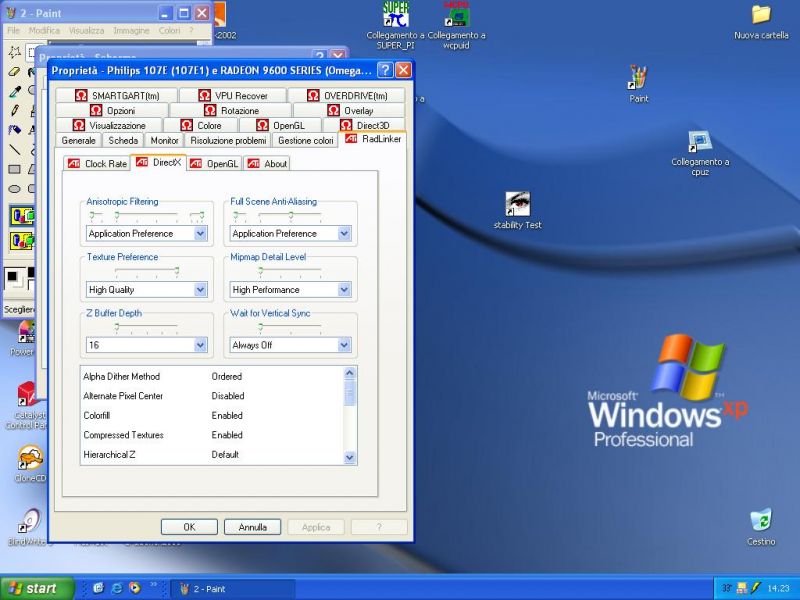Open the Gestione colori tab
This screenshot has height=600, width=800.
[x=306, y=140]
